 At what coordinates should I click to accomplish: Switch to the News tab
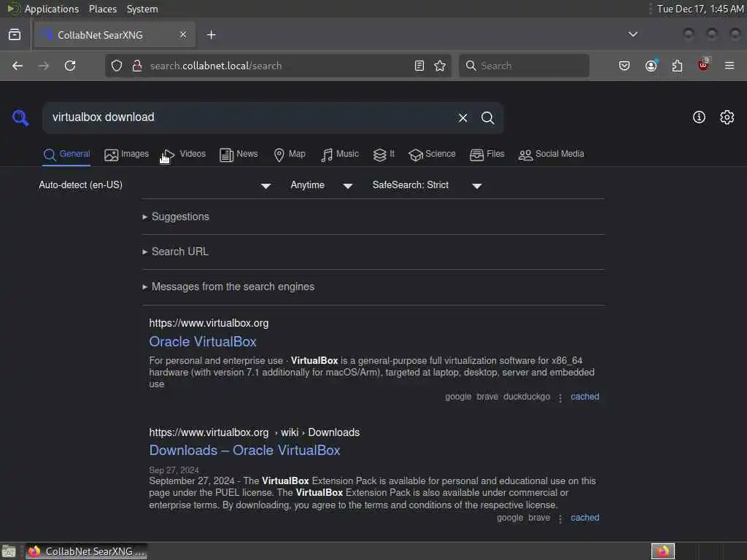(239, 155)
